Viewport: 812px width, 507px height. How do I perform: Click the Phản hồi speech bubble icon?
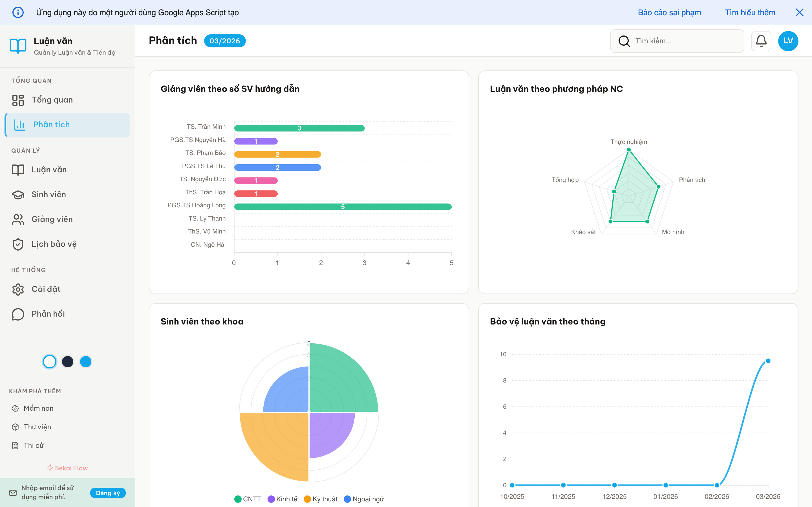pyautogui.click(x=18, y=314)
